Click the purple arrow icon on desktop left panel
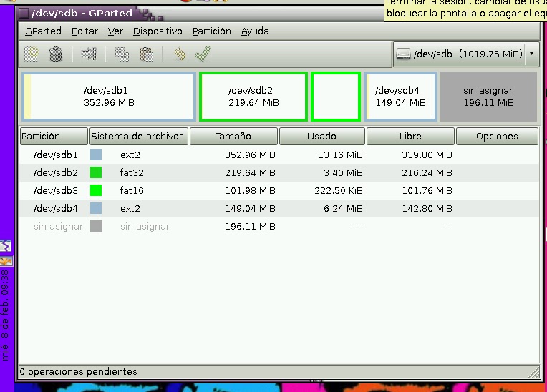 6,246
